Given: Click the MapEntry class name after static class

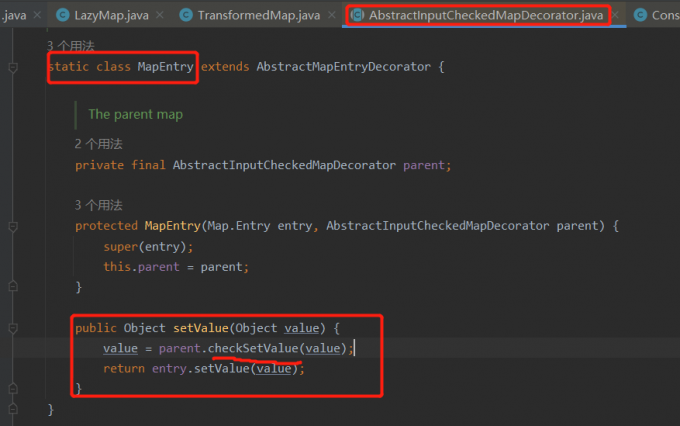Looking at the screenshot, I should pyautogui.click(x=165, y=67).
